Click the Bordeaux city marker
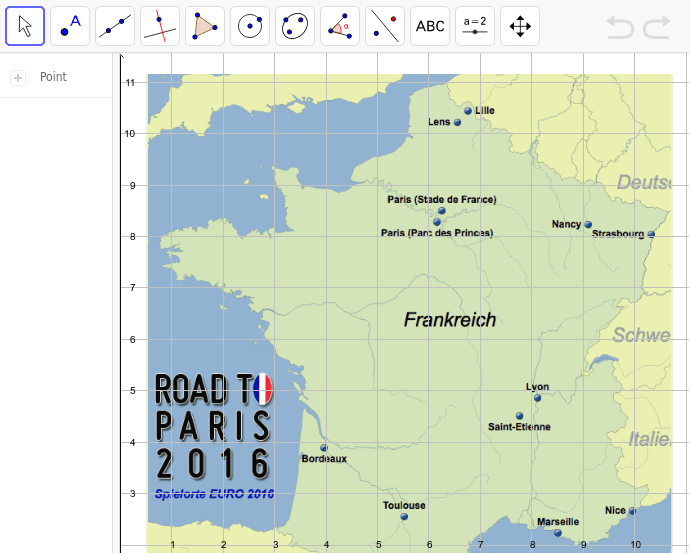 tap(324, 448)
